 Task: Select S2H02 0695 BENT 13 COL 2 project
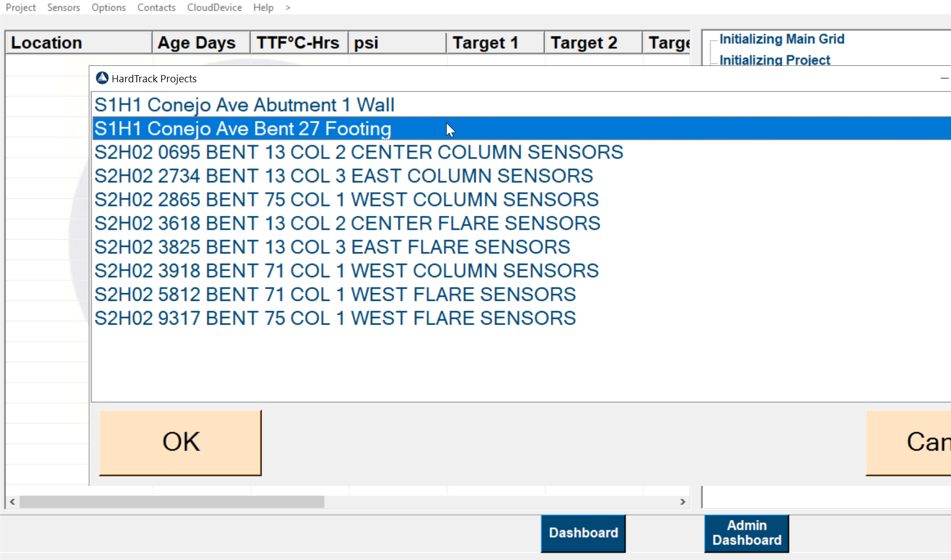click(x=358, y=152)
